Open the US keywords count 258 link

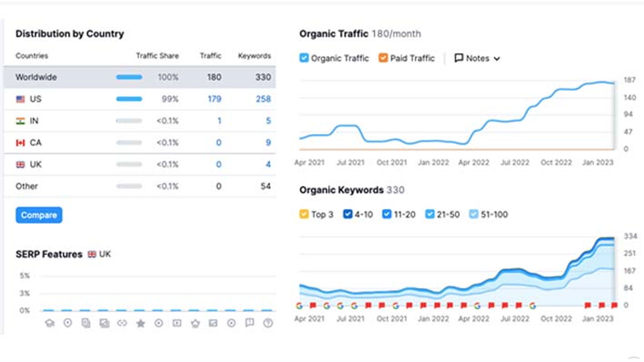(263, 99)
